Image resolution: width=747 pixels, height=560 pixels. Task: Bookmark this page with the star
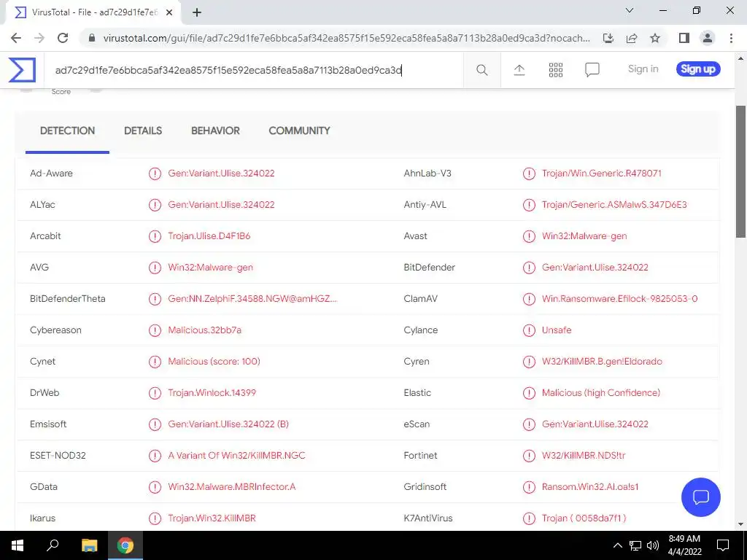point(655,38)
